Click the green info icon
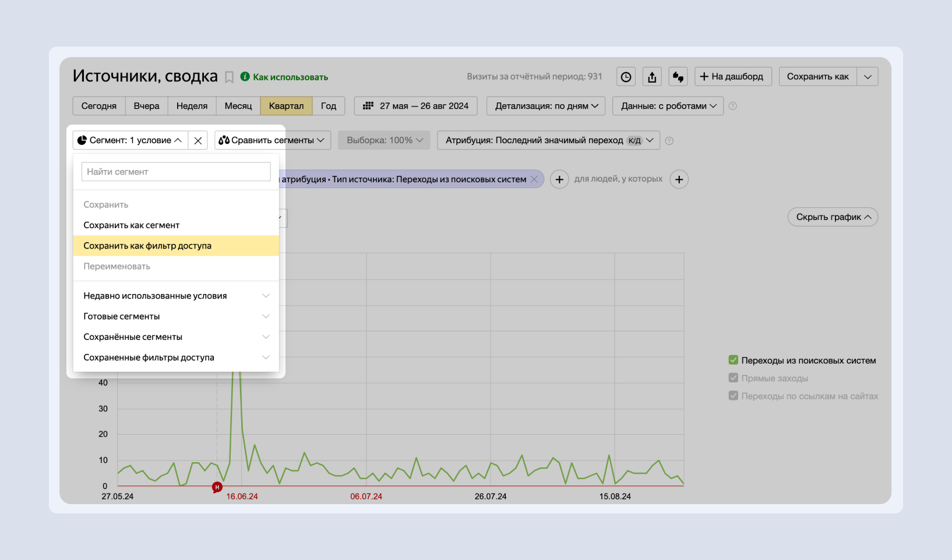 [x=245, y=76]
